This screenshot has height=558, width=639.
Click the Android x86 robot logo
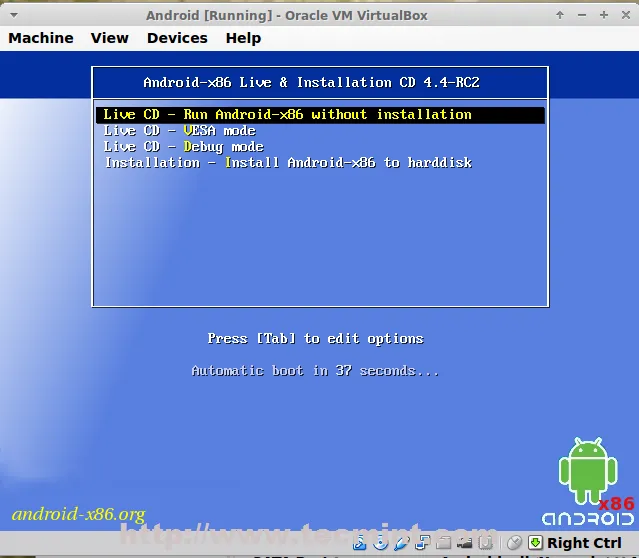click(x=588, y=481)
